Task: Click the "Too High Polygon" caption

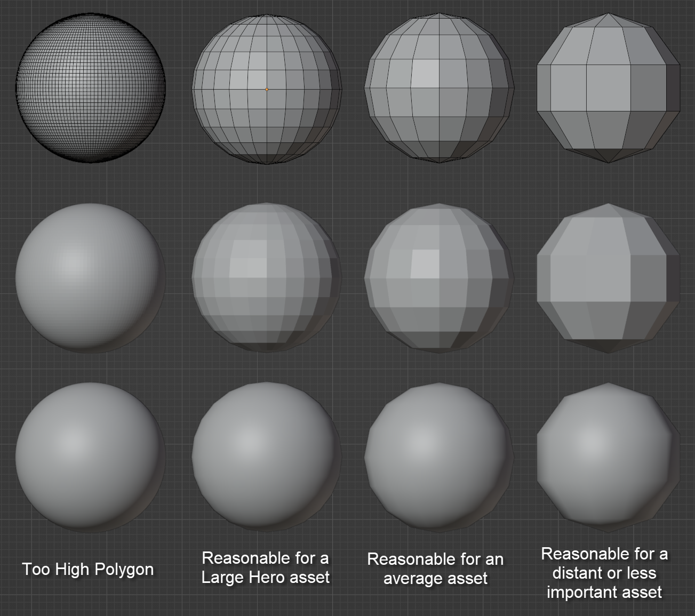Action: point(88,569)
